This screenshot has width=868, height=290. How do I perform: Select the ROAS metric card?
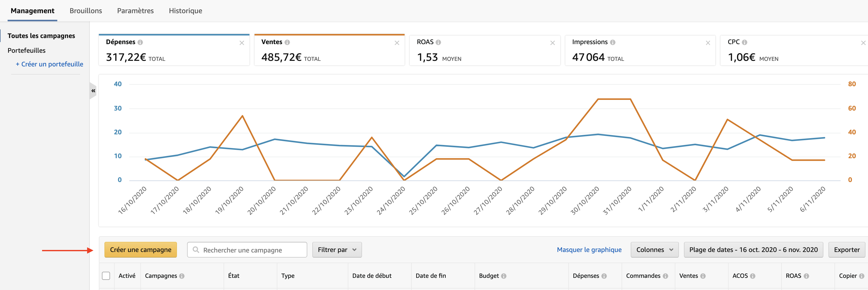pos(485,50)
